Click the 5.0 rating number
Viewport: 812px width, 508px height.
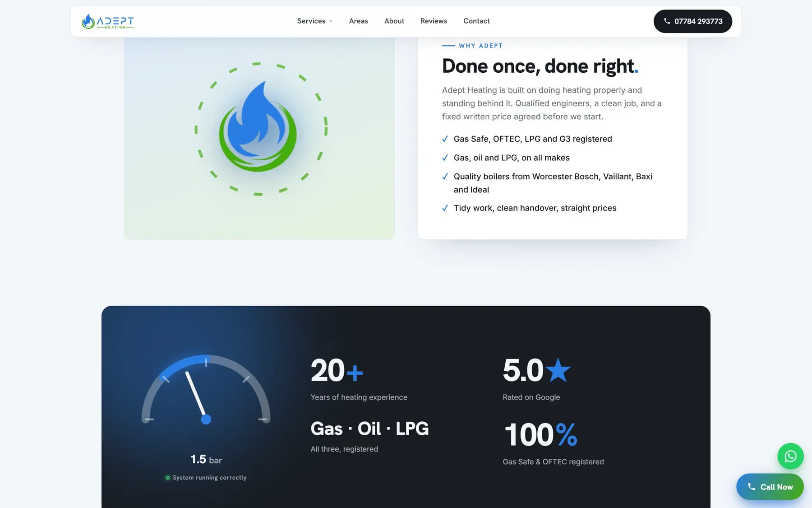pyautogui.click(x=522, y=370)
